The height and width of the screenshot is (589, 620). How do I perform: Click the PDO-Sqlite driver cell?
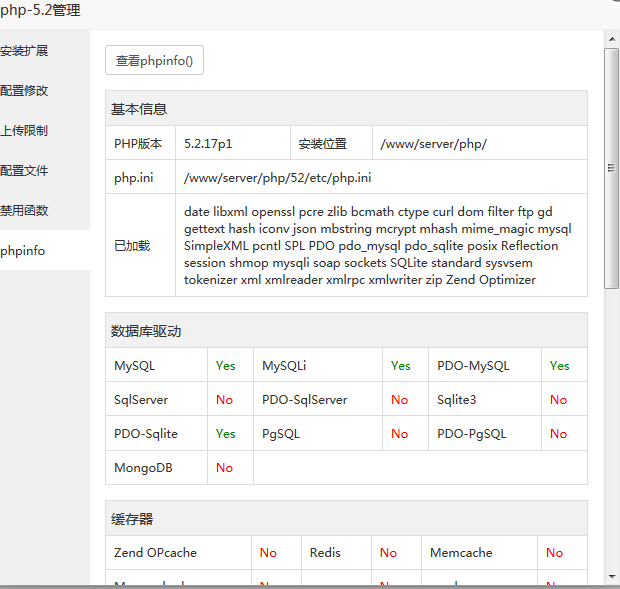(156, 433)
